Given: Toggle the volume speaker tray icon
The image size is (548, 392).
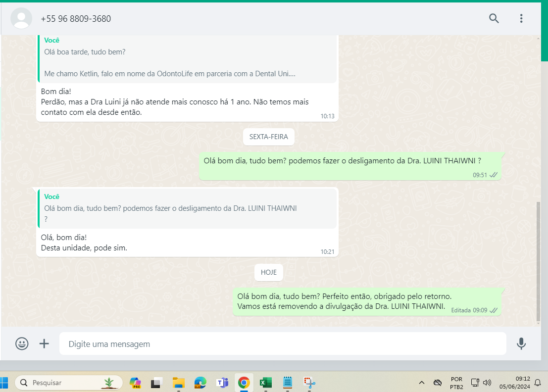Looking at the screenshot, I should [x=487, y=383].
